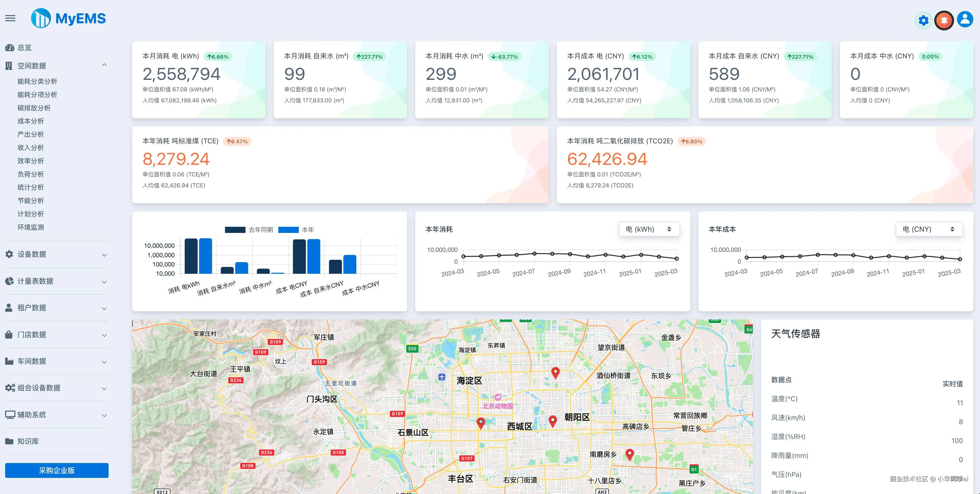Select 能耗分类分析 in sidebar
This screenshot has width=980, height=494.
click(37, 81)
